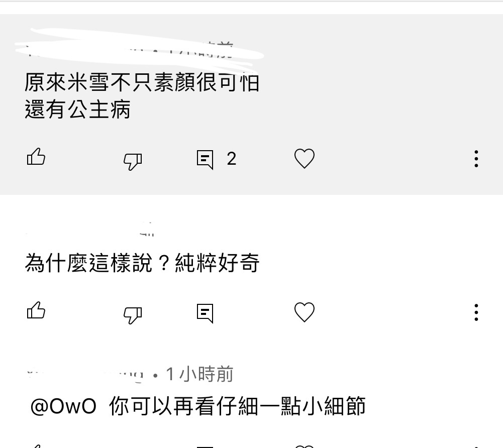Tap the 1 小時前 timestamp
Image resolution: width=503 pixels, height=448 pixels.
click(199, 374)
